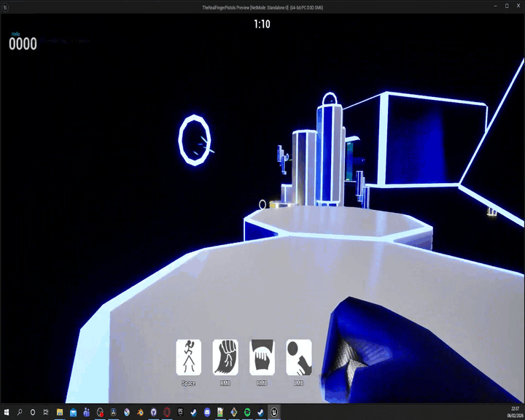The image size is (525, 420).
Task: Open Windows search from the taskbar
Action: pyautogui.click(x=20, y=413)
